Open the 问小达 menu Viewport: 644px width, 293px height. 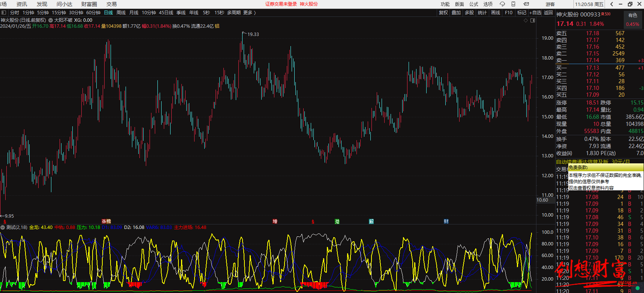(x=64, y=4)
